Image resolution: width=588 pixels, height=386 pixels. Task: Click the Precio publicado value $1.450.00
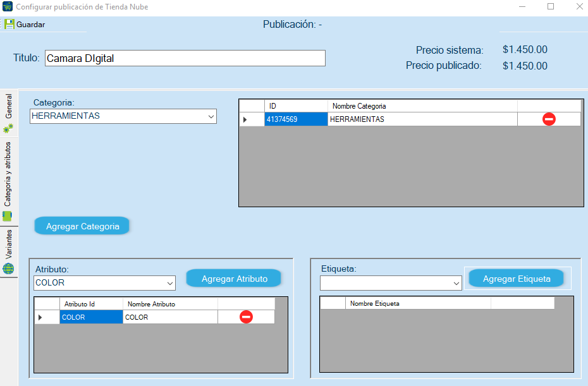click(525, 66)
